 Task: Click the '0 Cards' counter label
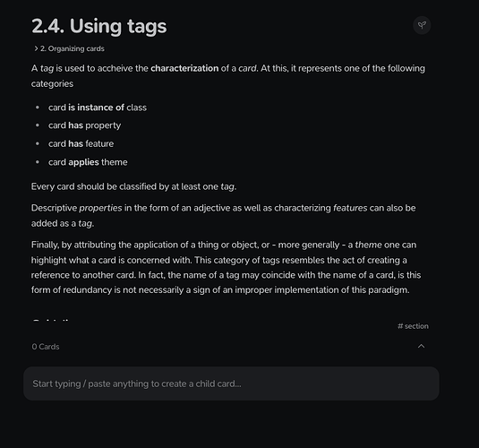coord(46,347)
